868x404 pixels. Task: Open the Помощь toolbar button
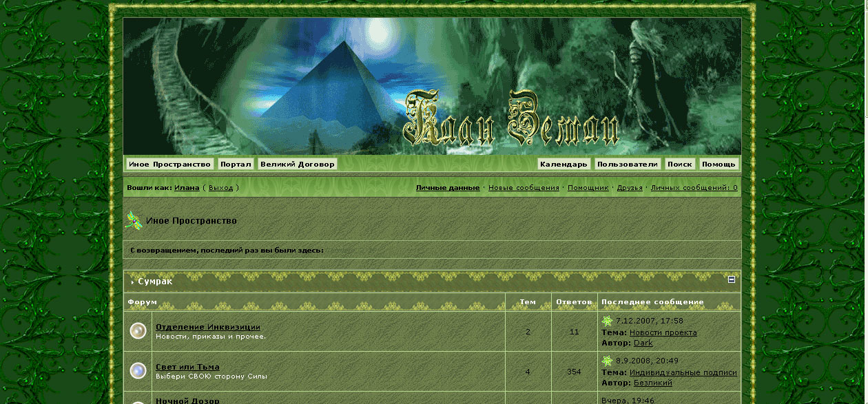pos(719,164)
